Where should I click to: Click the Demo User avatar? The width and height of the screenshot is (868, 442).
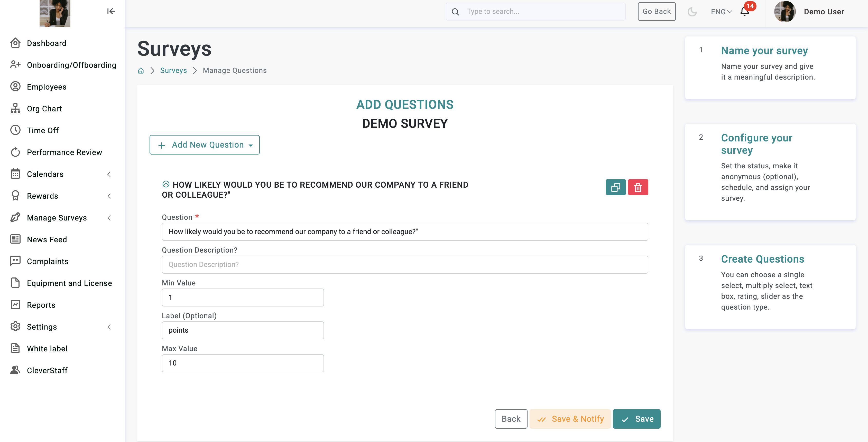pos(785,12)
